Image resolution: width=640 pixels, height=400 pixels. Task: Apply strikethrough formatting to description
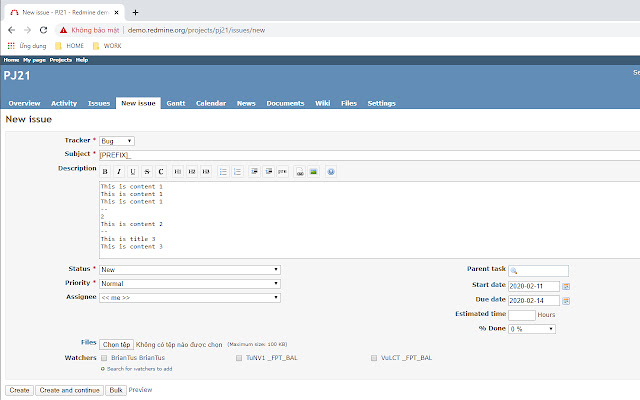[147, 172]
